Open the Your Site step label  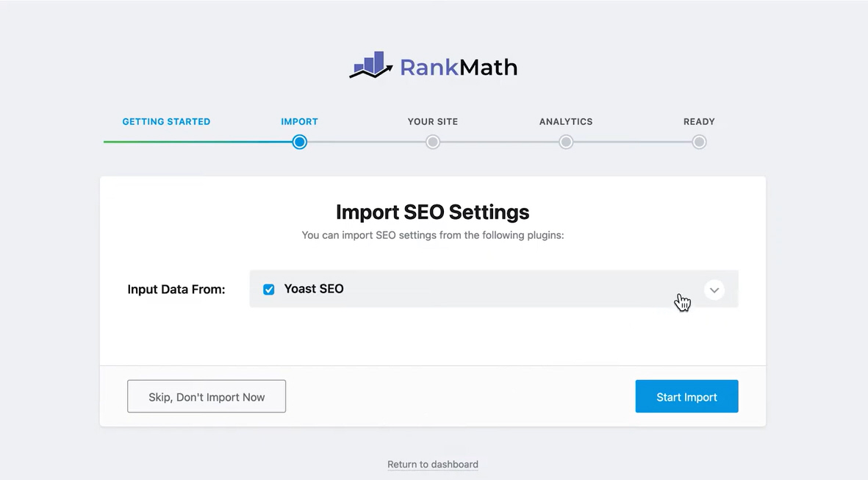click(433, 121)
